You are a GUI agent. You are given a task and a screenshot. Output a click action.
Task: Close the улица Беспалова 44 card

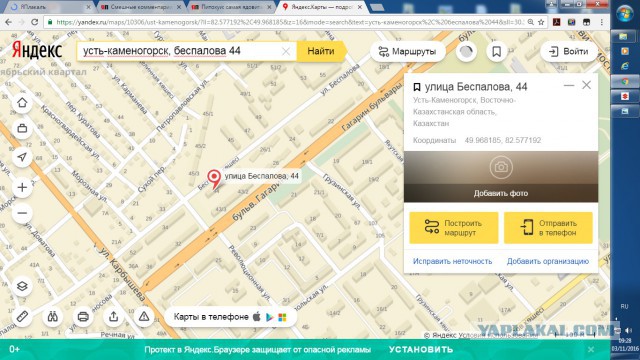pyautogui.click(x=587, y=85)
